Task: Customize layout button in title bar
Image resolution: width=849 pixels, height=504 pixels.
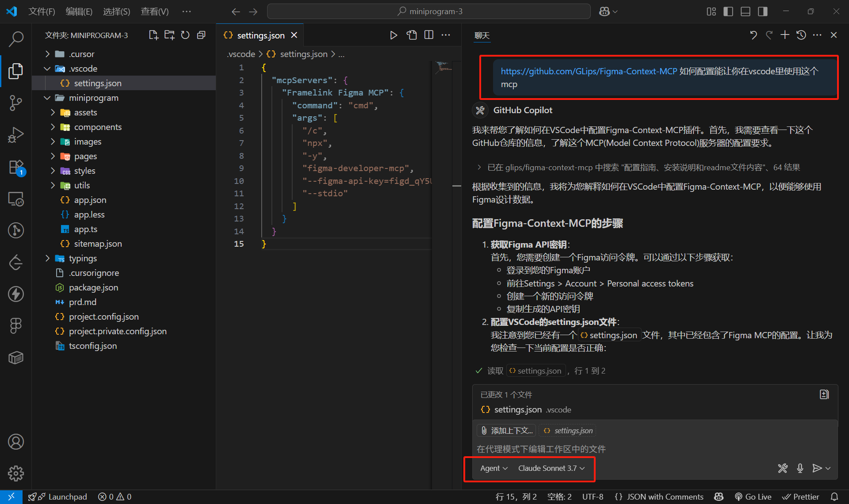Action: tap(711, 11)
